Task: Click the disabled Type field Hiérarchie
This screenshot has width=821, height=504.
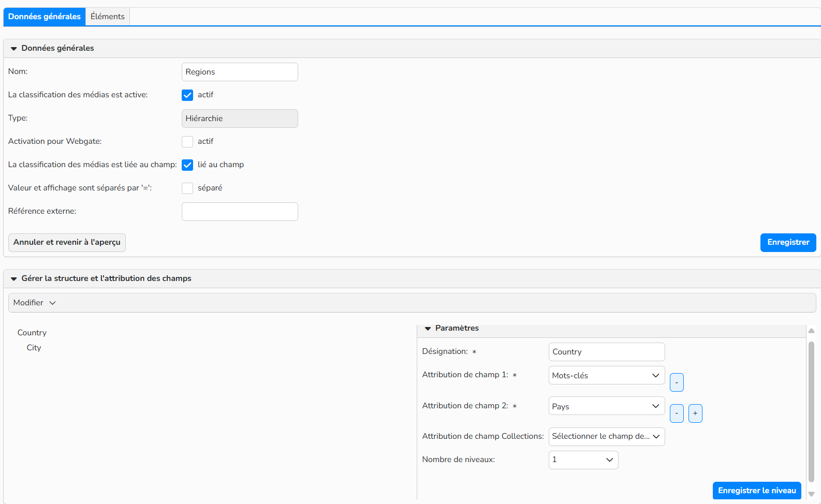Action: coord(240,118)
